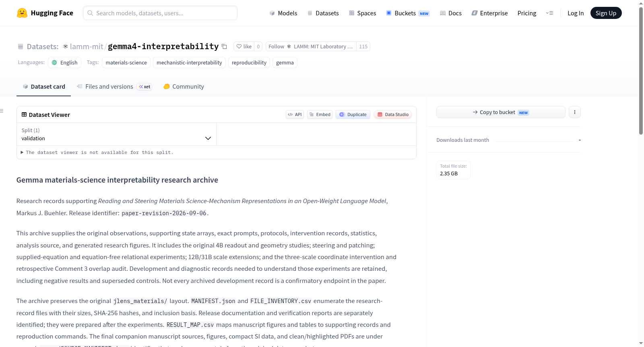This screenshot has width=644, height=347.
Task: Click the globe icon on English tag
Action: click(54, 62)
